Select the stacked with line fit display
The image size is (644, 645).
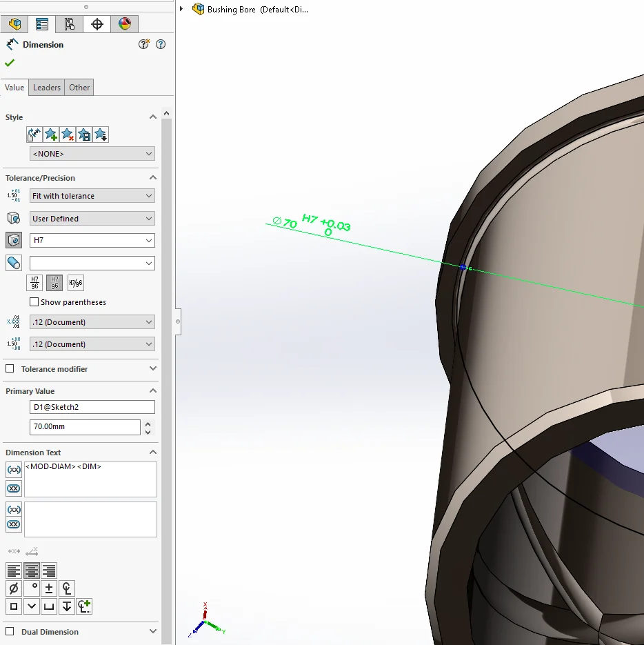(x=35, y=283)
